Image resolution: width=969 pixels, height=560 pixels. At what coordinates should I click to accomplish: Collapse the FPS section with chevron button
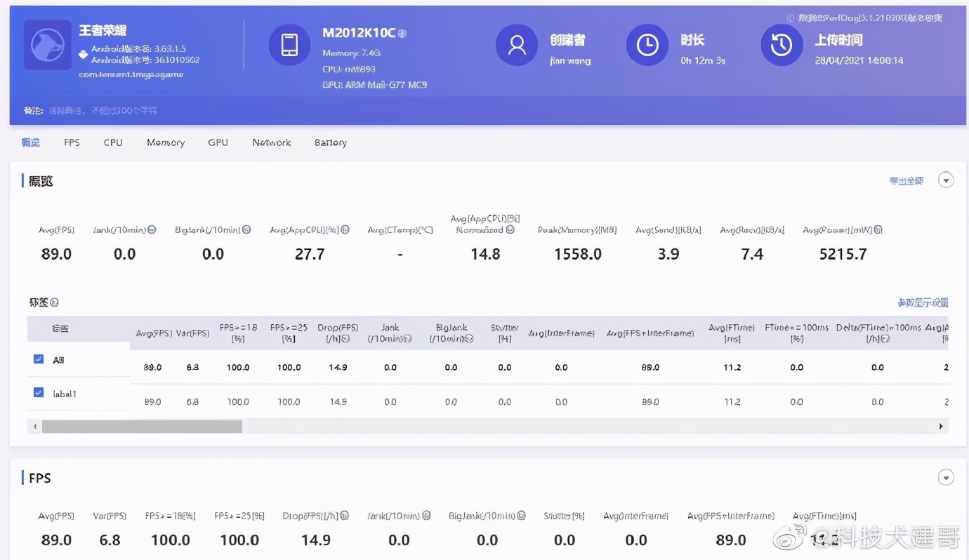(947, 478)
